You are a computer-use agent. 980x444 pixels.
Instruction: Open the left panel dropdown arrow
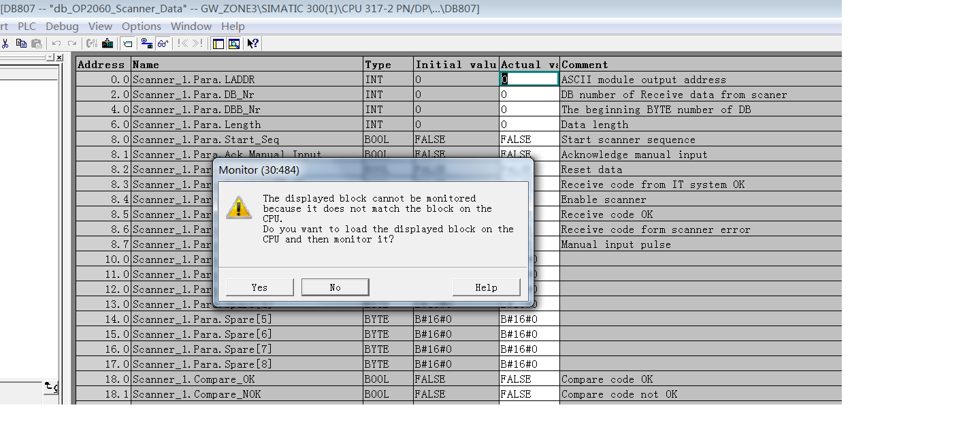click(x=50, y=58)
